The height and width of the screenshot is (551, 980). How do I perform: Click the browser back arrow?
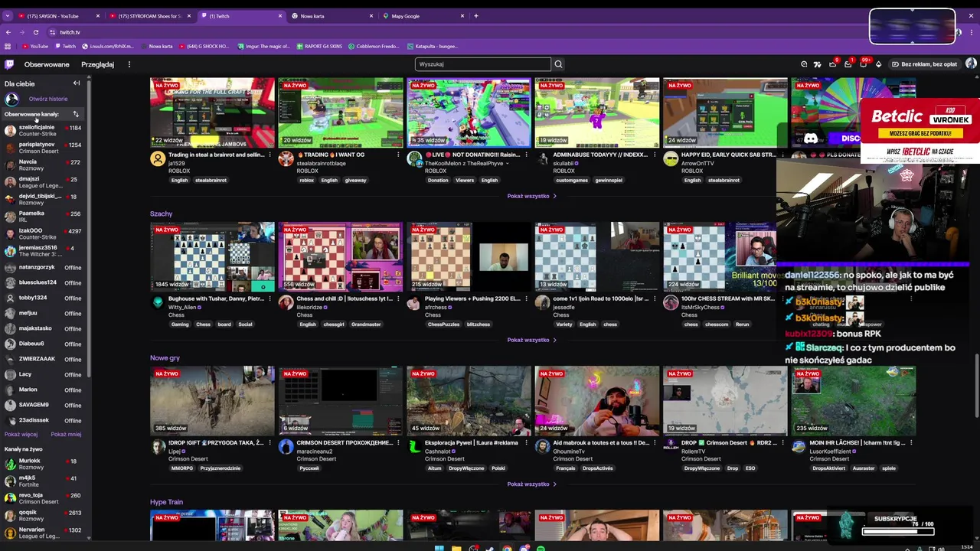click(x=8, y=32)
